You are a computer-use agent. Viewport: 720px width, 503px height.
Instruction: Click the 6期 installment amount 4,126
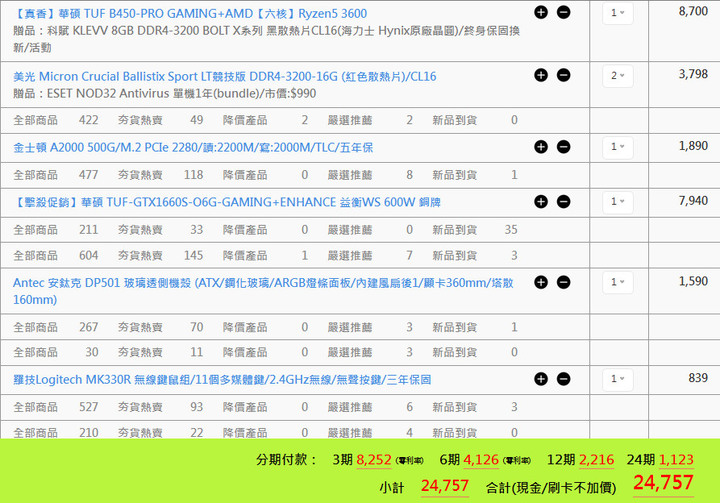pyautogui.click(x=481, y=460)
